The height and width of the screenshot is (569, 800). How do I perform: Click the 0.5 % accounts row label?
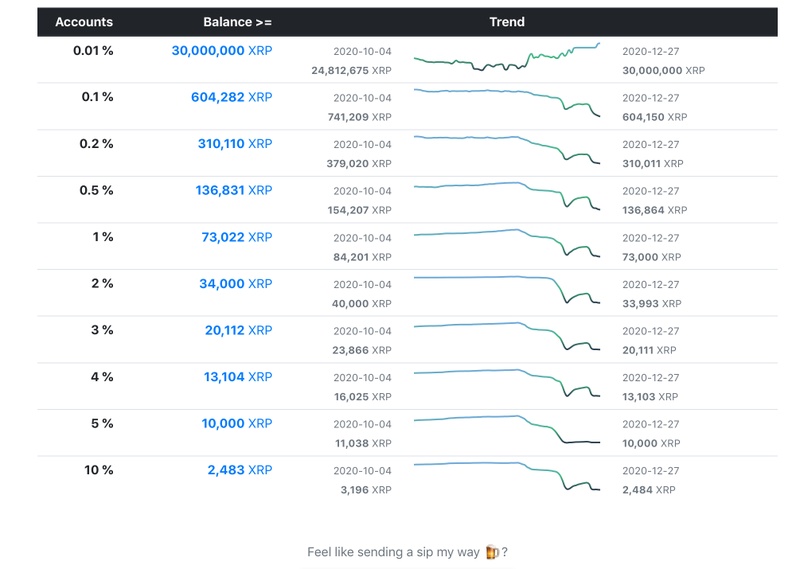click(97, 190)
